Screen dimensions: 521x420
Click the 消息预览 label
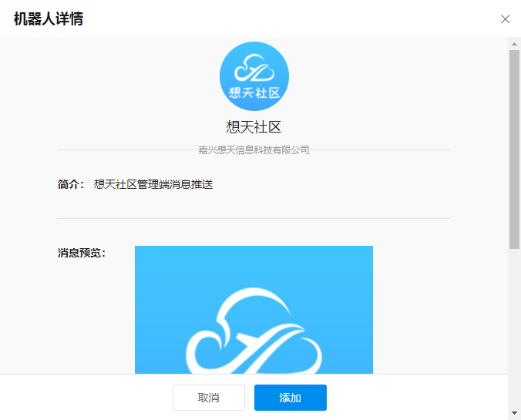pos(82,253)
